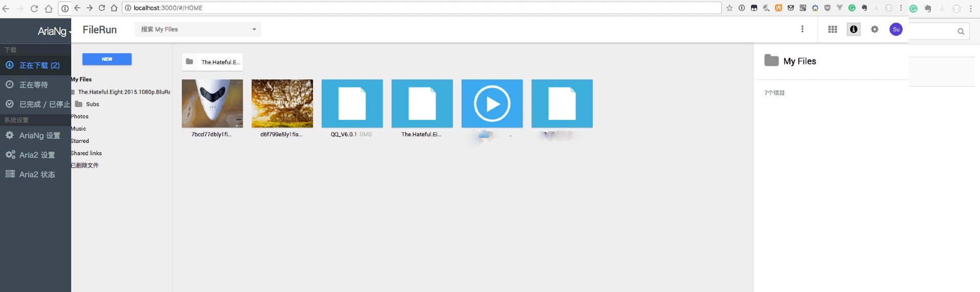Select 正在下载 (2) in AriaNg sidebar
Screen dimensions: 980x292
[x=39, y=66]
